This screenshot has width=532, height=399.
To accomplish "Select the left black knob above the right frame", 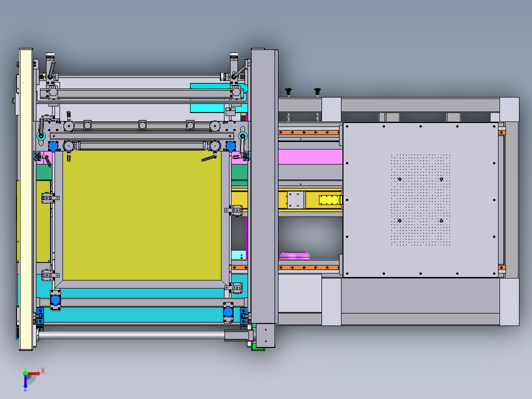I will pyautogui.click(x=288, y=91).
